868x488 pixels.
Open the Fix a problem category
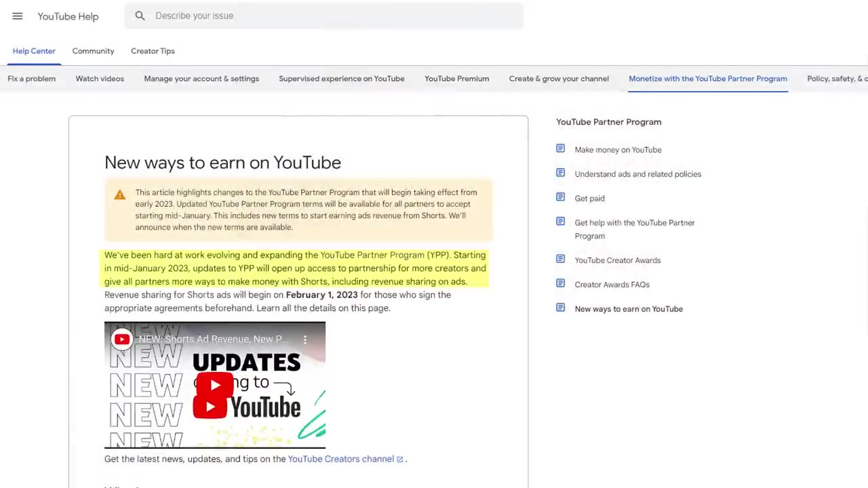[32, 79]
